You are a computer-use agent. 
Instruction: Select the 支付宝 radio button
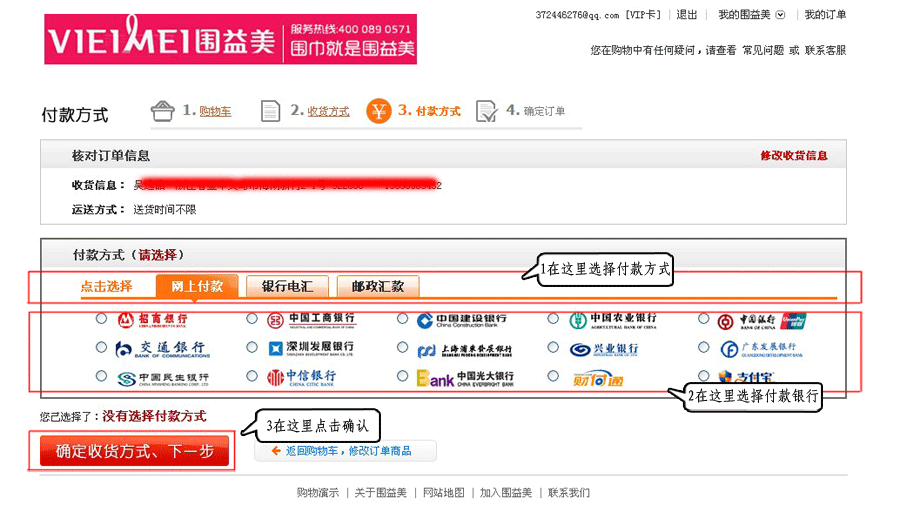tap(704, 376)
